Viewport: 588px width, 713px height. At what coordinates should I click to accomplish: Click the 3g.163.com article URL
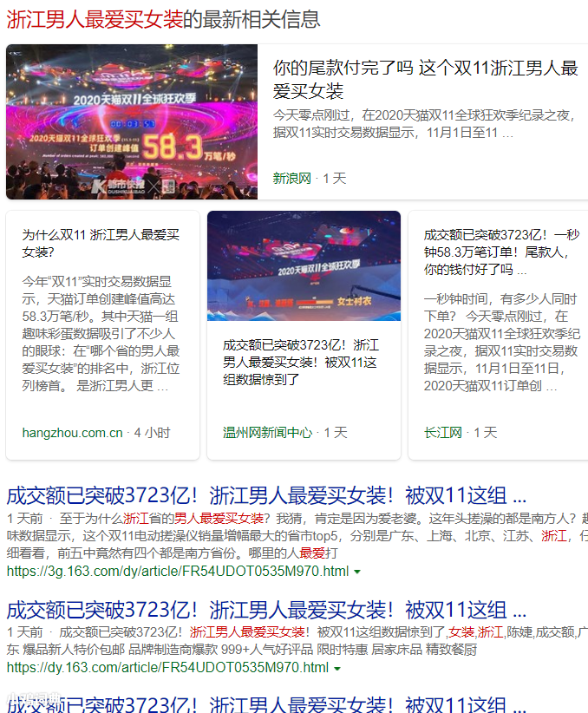178,571
